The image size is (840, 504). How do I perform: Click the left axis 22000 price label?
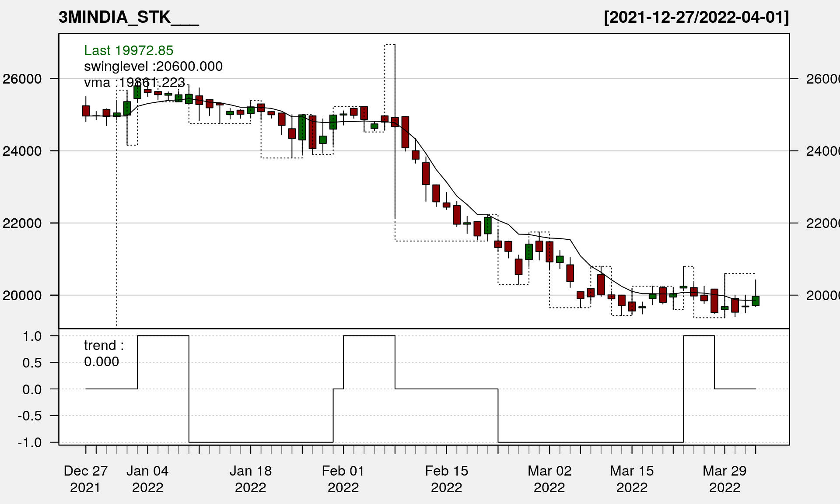22,223
